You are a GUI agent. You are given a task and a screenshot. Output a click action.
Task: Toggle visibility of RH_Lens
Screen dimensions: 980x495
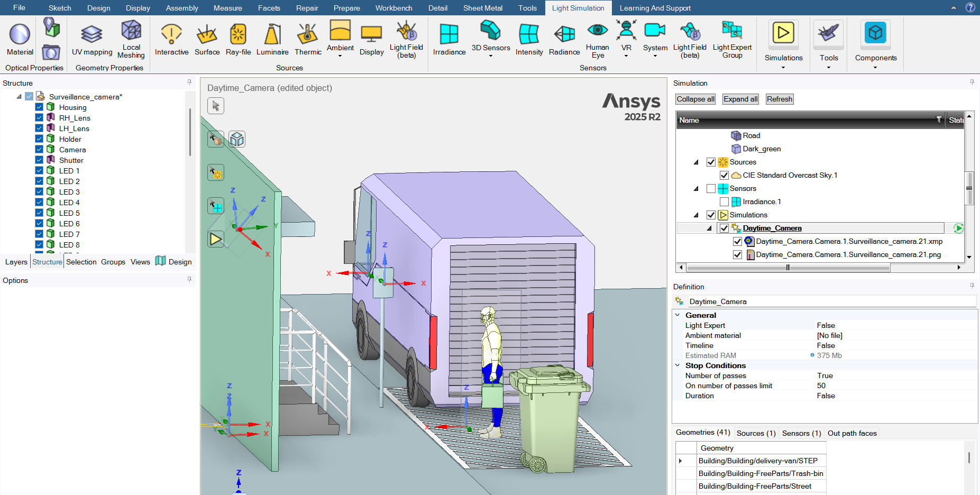coord(39,117)
